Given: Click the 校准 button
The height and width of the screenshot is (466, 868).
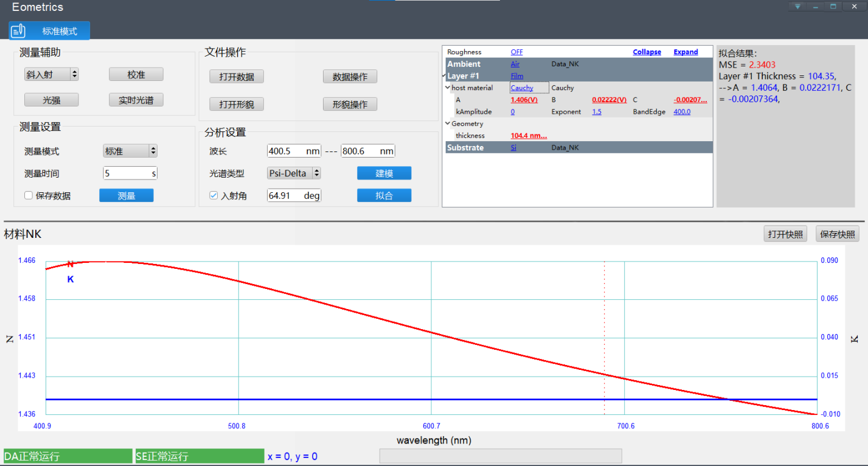Looking at the screenshot, I should pyautogui.click(x=136, y=74).
